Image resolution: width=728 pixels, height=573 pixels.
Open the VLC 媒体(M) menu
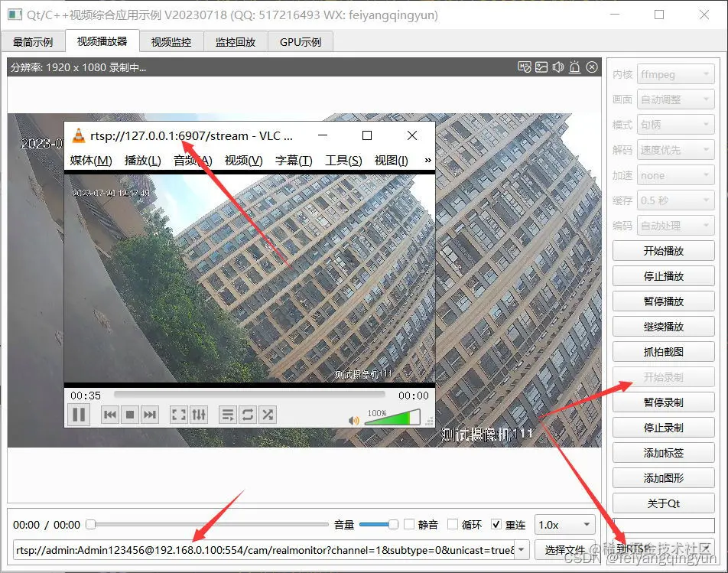91,161
